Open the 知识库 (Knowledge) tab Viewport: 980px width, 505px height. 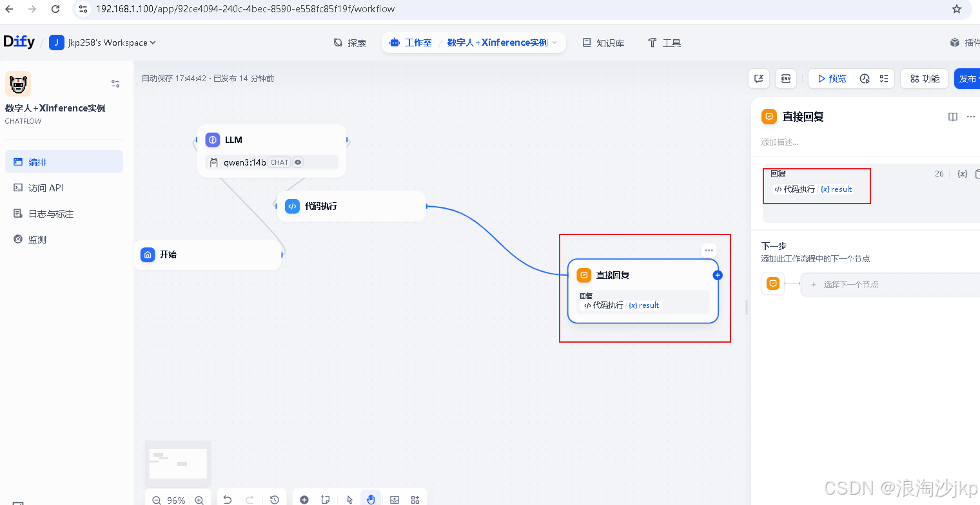point(603,43)
